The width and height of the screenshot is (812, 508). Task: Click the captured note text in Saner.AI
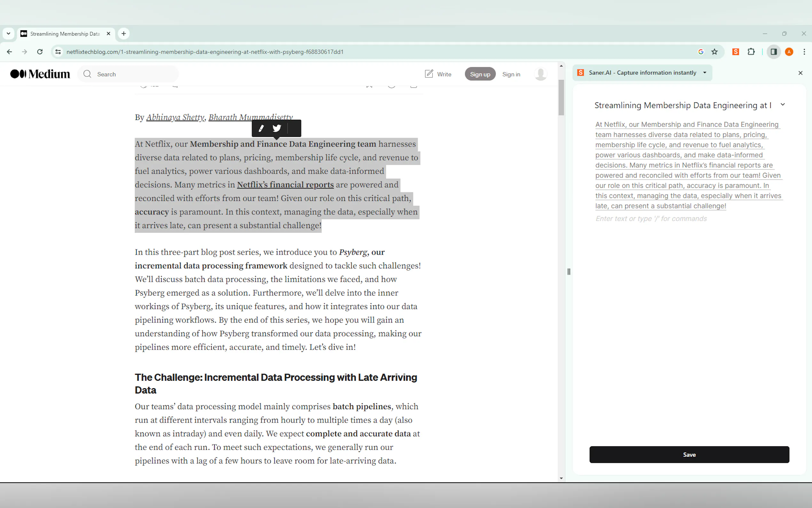pos(689,165)
